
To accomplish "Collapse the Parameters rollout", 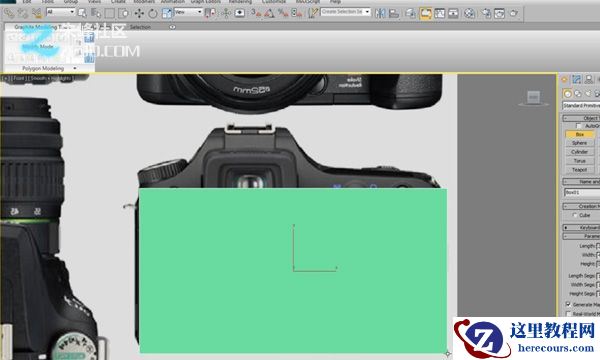I will tap(581, 236).
